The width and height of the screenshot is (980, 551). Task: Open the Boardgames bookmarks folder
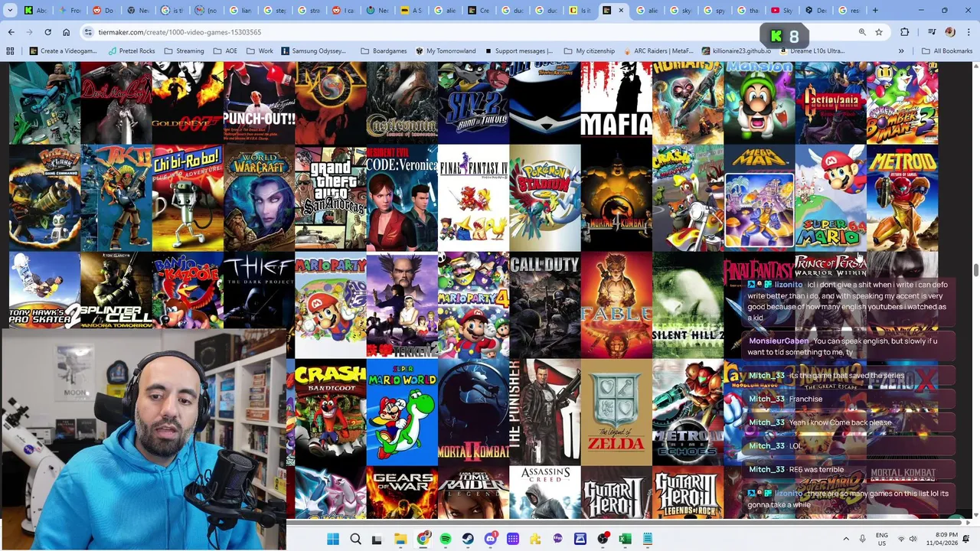[384, 51]
